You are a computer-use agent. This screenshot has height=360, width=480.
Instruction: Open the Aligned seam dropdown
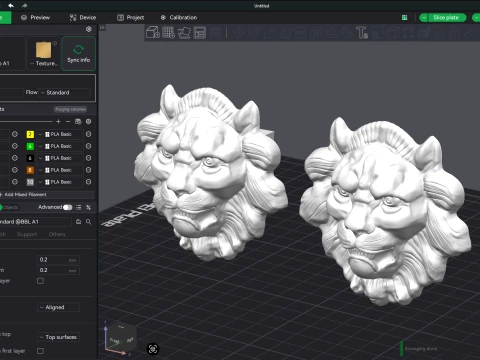[x=58, y=307]
